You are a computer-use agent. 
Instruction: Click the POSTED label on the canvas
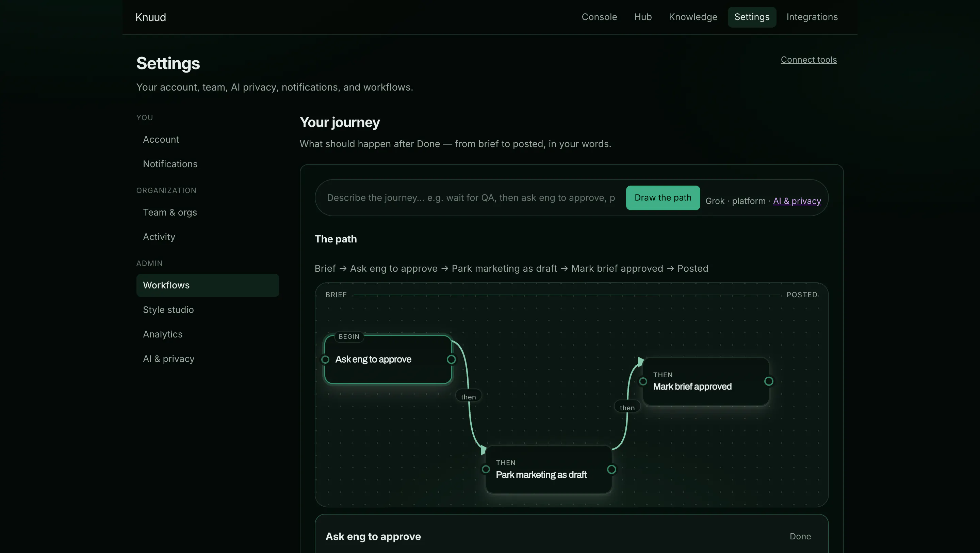coord(802,295)
